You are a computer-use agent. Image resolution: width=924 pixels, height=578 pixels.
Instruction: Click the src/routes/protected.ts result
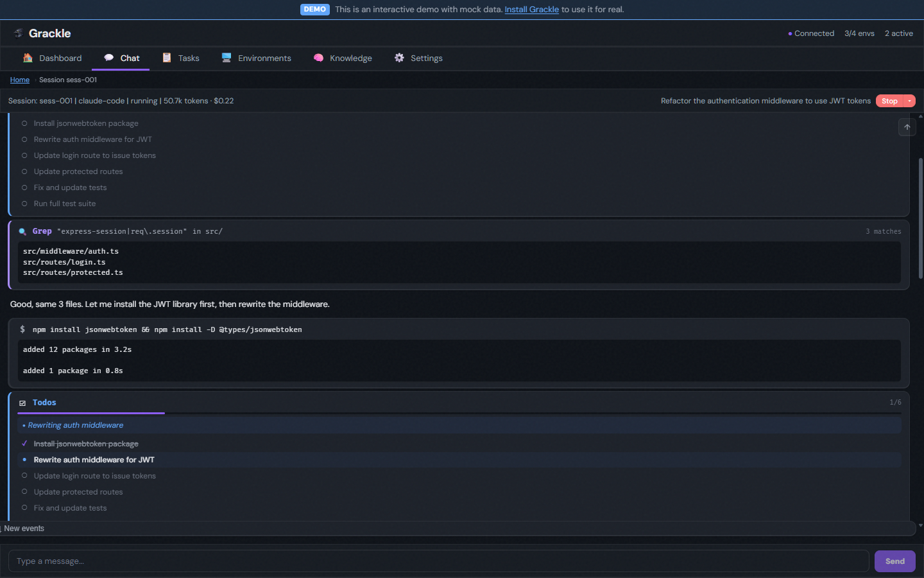tap(73, 272)
